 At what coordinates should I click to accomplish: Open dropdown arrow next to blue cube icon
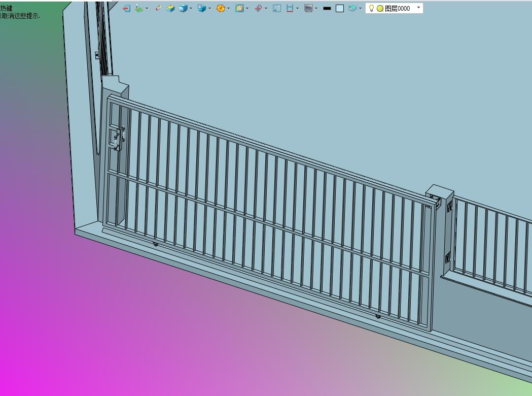(191, 9)
